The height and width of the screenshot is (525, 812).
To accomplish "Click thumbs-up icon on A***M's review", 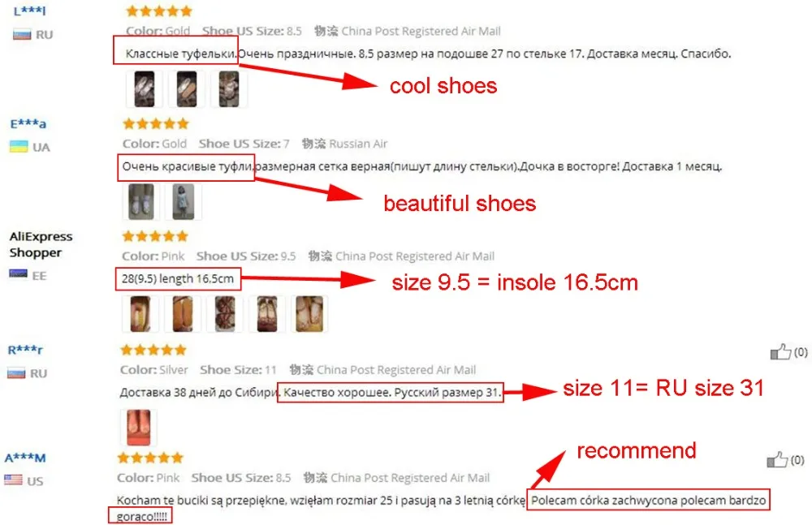I will pos(777,460).
